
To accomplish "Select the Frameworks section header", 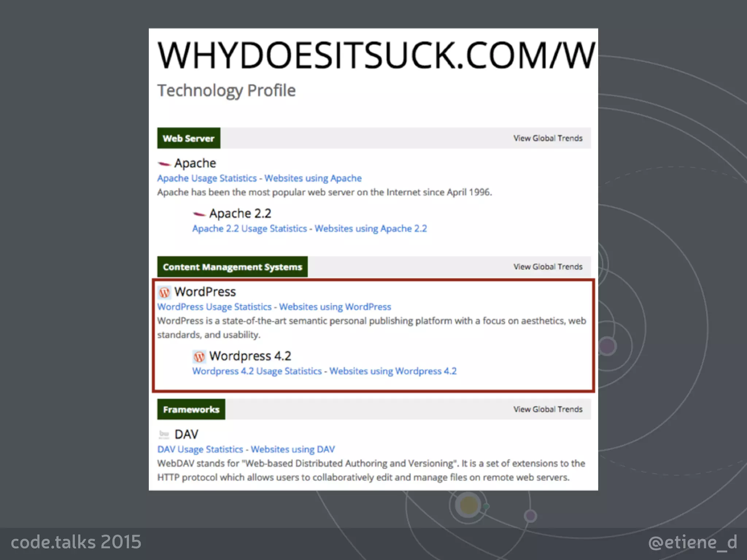I will pos(191,409).
